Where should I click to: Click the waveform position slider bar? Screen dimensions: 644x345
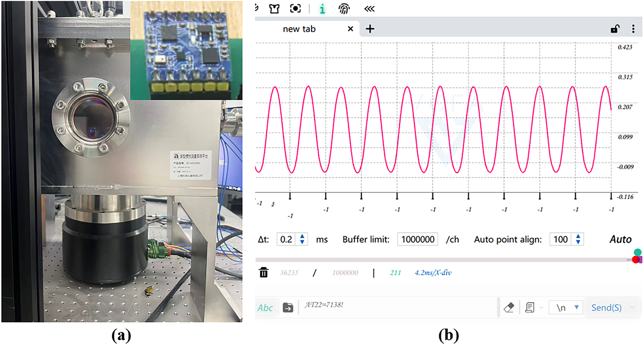[442, 260]
